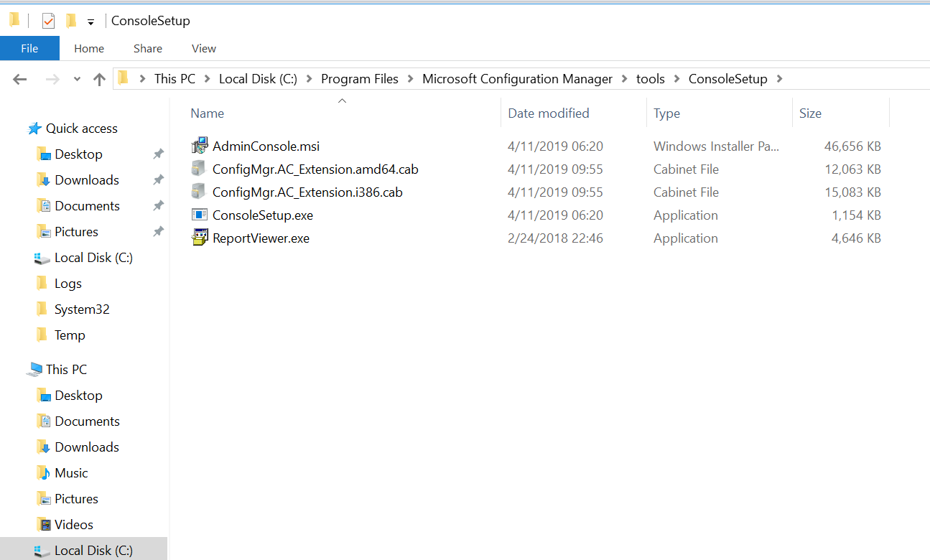Click ConsoleSetup breadcrumb in address bar
Viewport: 930px width, 560px height.
pyautogui.click(x=728, y=79)
